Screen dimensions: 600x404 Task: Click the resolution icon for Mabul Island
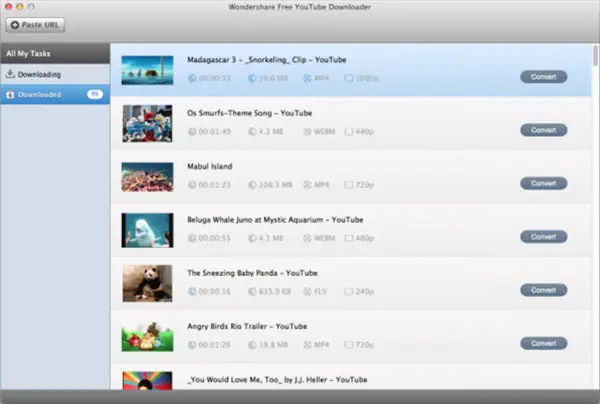349,185
